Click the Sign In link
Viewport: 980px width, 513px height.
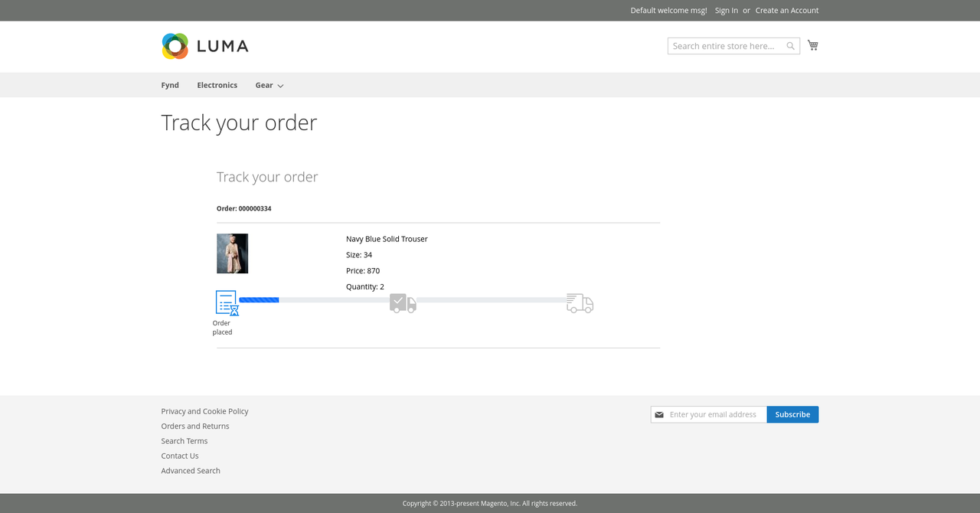point(726,10)
